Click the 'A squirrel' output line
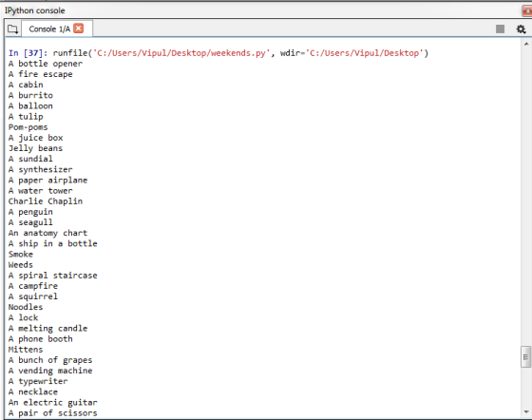Viewport: 532px width, 420px height. (33, 296)
